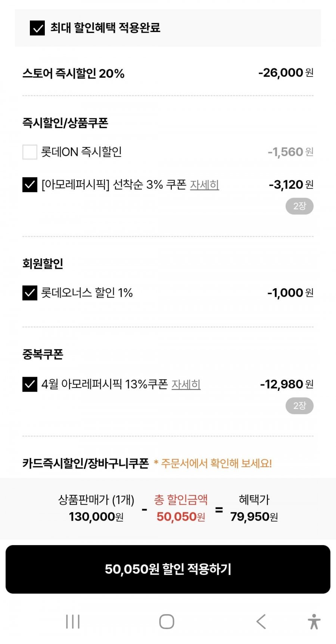Select the 롯데ON 즉시할인 label text
Screen dimensions: 336x644
[81, 152]
